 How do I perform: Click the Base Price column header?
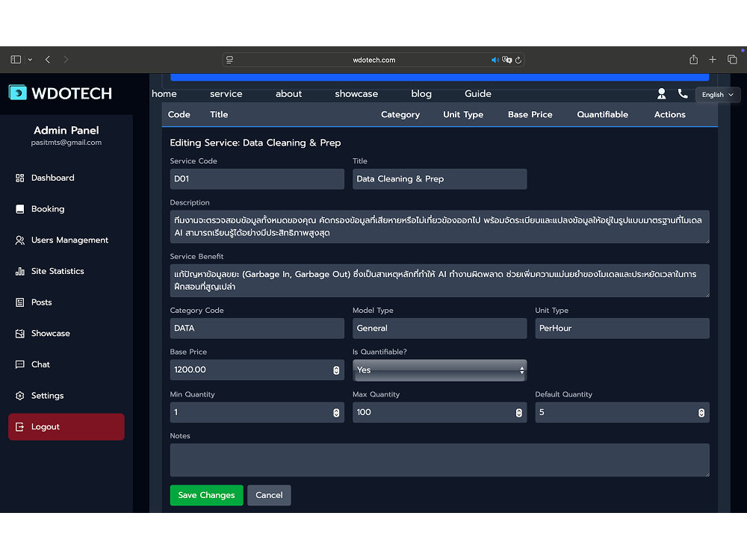click(x=530, y=114)
